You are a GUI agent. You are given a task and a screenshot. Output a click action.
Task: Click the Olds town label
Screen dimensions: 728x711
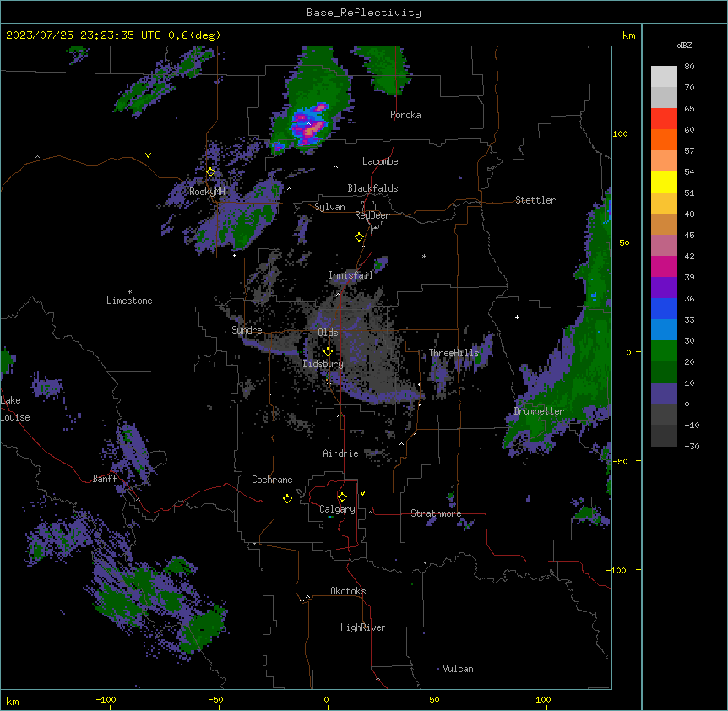[328, 333]
